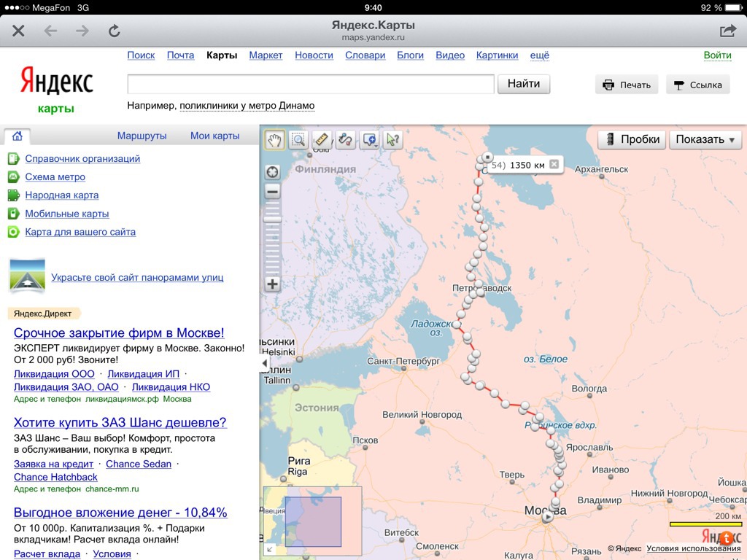747x560 pixels.
Task: Go back using the browser back arrow
Action: coord(50,31)
